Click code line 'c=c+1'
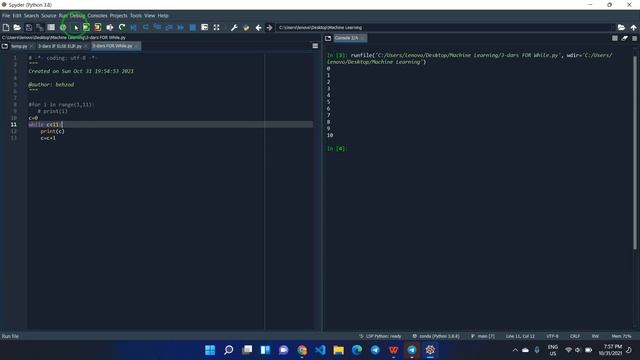The width and height of the screenshot is (640, 360). 48,138
